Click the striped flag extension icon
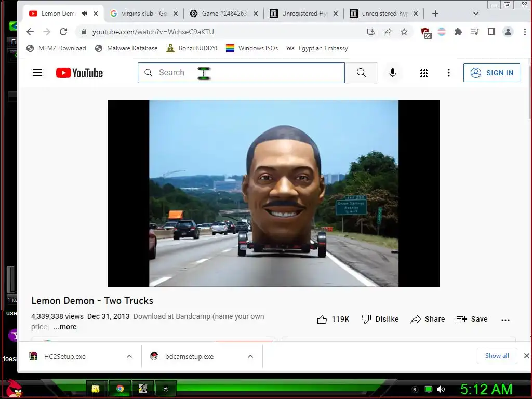532x399 pixels. [442, 32]
